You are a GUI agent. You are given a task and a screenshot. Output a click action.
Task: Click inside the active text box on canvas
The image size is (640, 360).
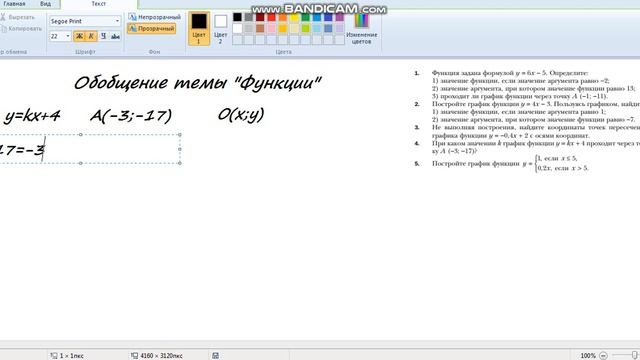(x=90, y=149)
